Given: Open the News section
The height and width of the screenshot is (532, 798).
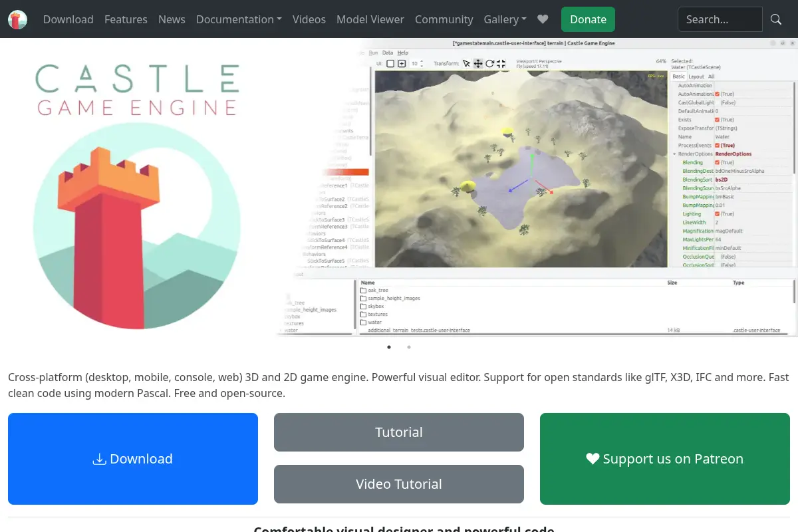Looking at the screenshot, I should pyautogui.click(x=172, y=19).
